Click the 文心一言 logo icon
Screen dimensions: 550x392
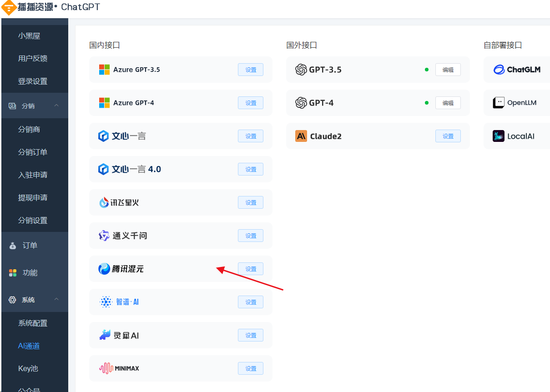pos(104,136)
